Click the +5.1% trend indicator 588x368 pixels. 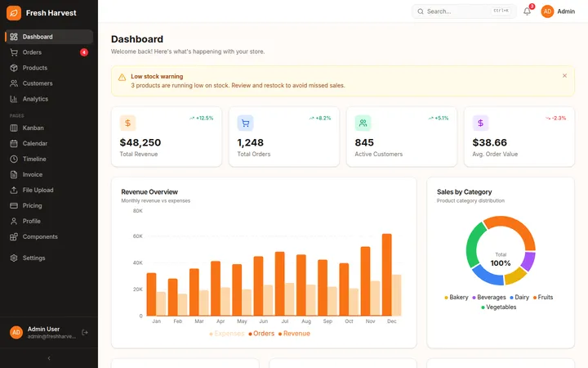tap(439, 118)
